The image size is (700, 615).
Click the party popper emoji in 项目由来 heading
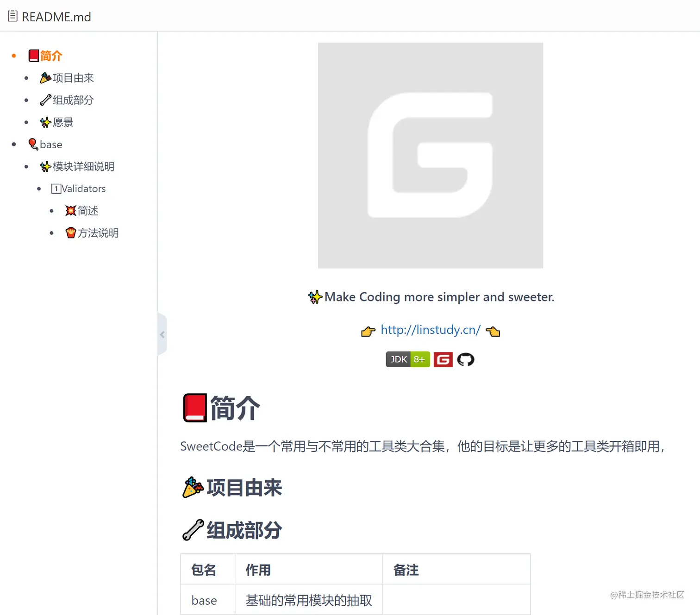pos(193,488)
